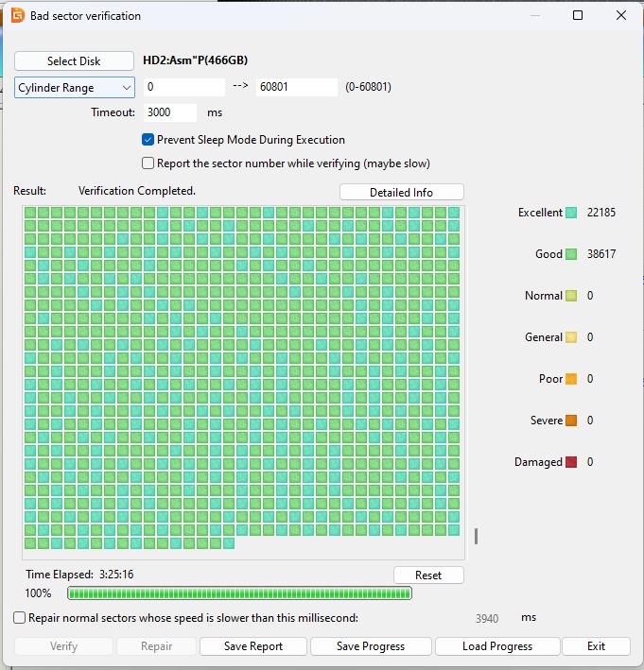Open the Cylinder Range dropdown
Viewport: 644px width, 670px height.
pyautogui.click(x=75, y=88)
